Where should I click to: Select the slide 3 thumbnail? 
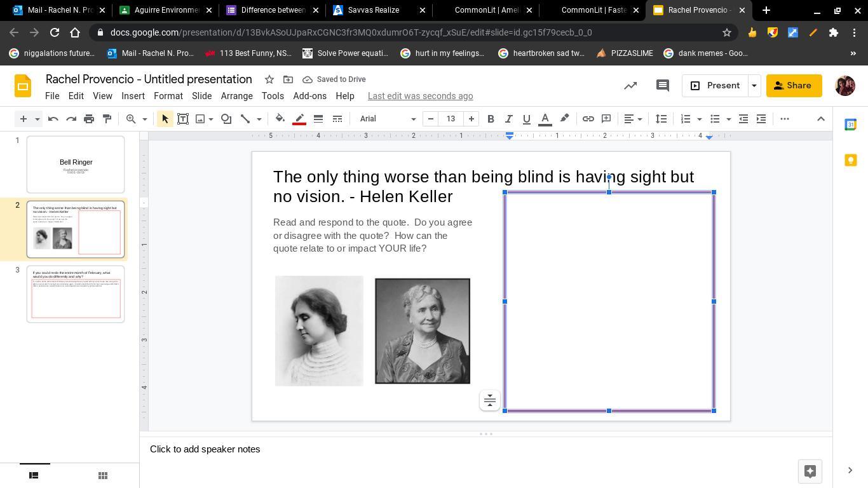pos(76,294)
